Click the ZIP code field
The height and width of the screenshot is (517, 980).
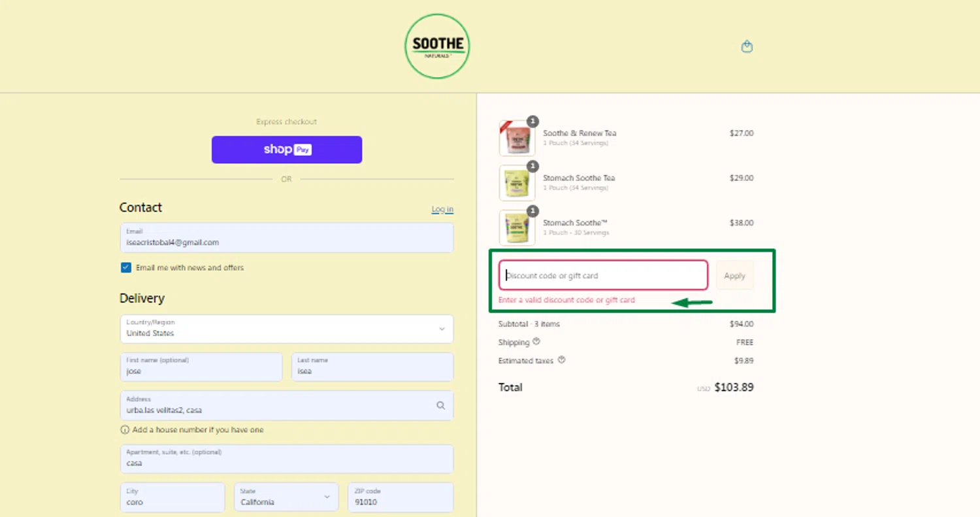[x=400, y=497]
